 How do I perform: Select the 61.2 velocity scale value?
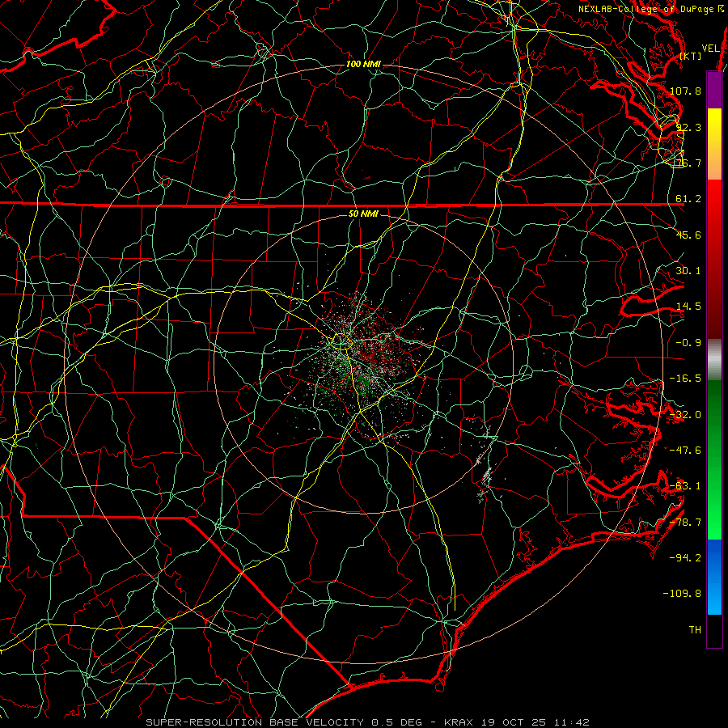[688, 199]
